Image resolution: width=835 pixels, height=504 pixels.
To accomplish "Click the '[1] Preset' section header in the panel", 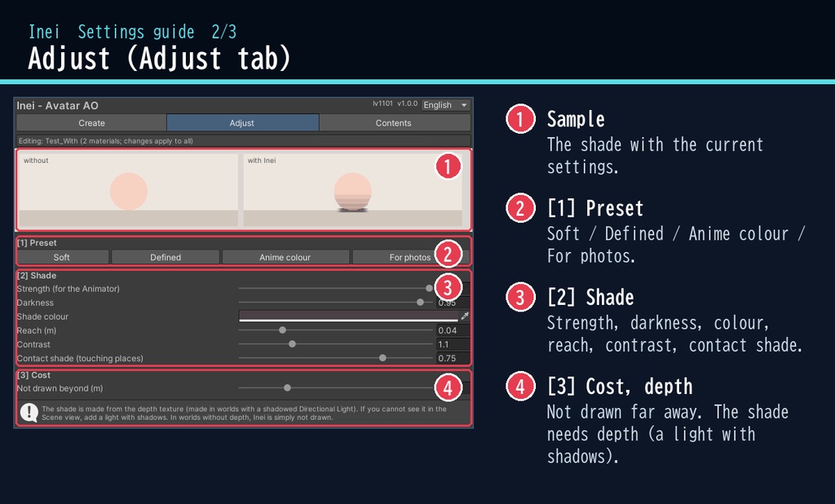I will [x=37, y=243].
